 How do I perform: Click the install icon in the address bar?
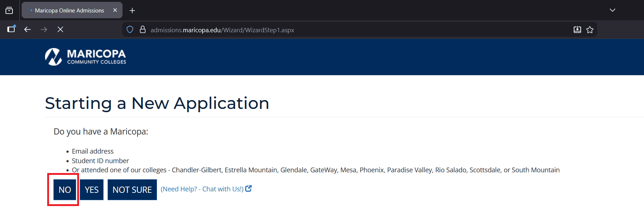point(577,30)
